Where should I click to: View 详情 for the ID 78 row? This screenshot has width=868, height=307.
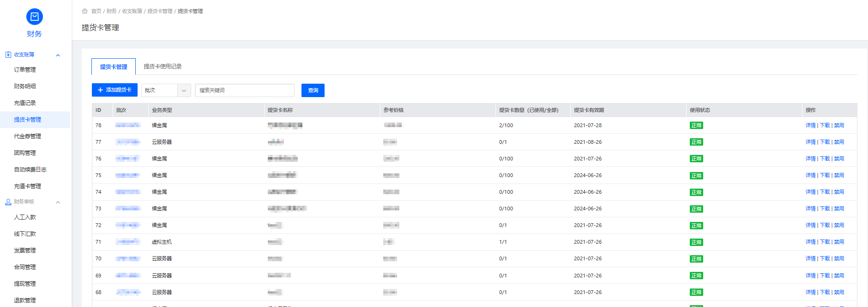810,125
